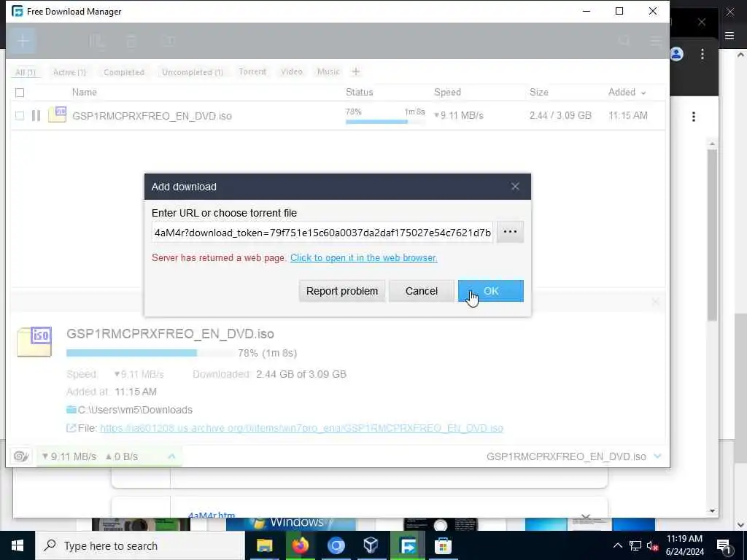This screenshot has width=747, height=560.
Task: Browse for torrent file with ellipsis button
Action: pos(510,232)
